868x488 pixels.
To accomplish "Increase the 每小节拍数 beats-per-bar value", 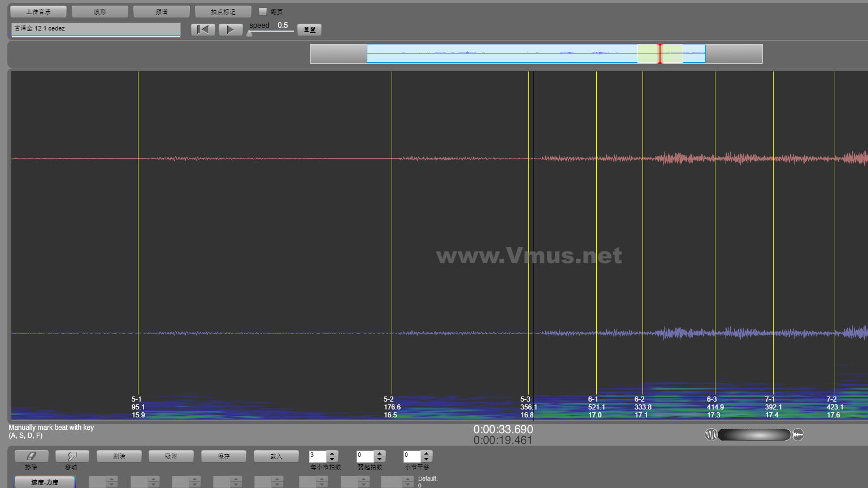I will 332,453.
